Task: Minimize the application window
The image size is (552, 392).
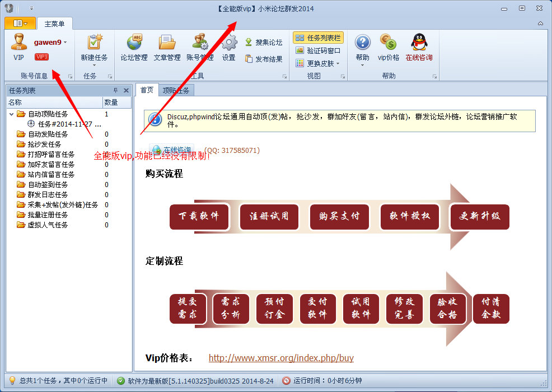Action: click(504, 8)
